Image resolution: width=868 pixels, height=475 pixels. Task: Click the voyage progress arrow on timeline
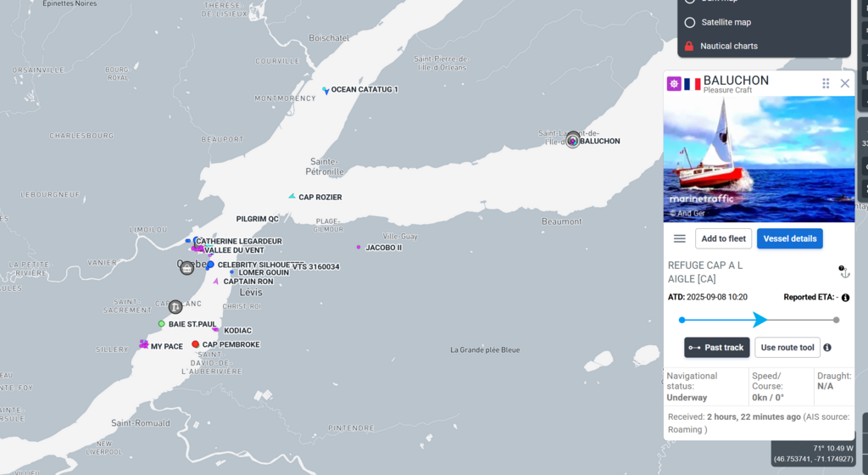pyautogui.click(x=759, y=320)
